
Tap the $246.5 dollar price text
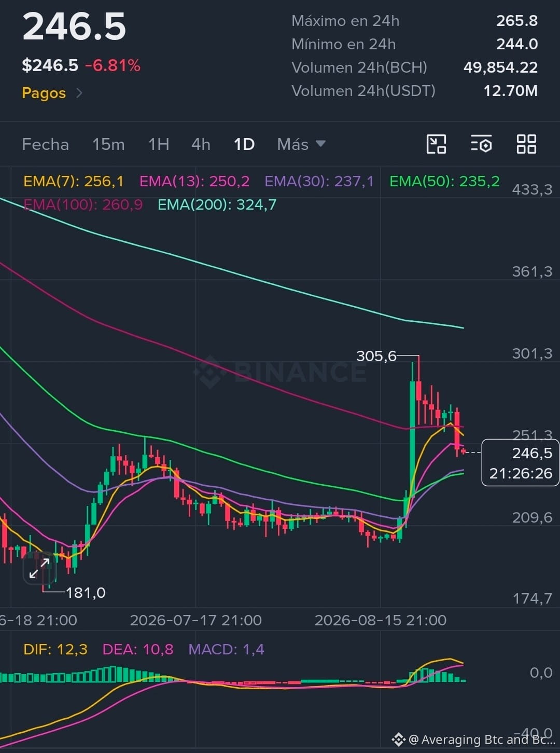point(50,66)
